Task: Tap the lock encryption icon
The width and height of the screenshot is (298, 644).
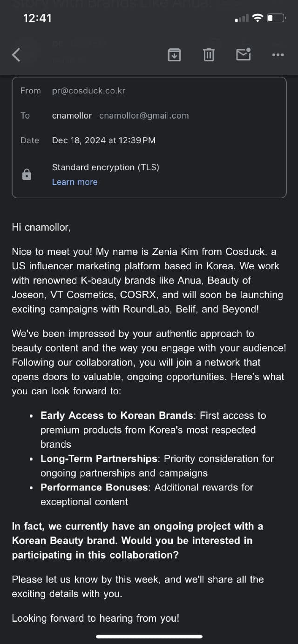Action: coord(27,174)
